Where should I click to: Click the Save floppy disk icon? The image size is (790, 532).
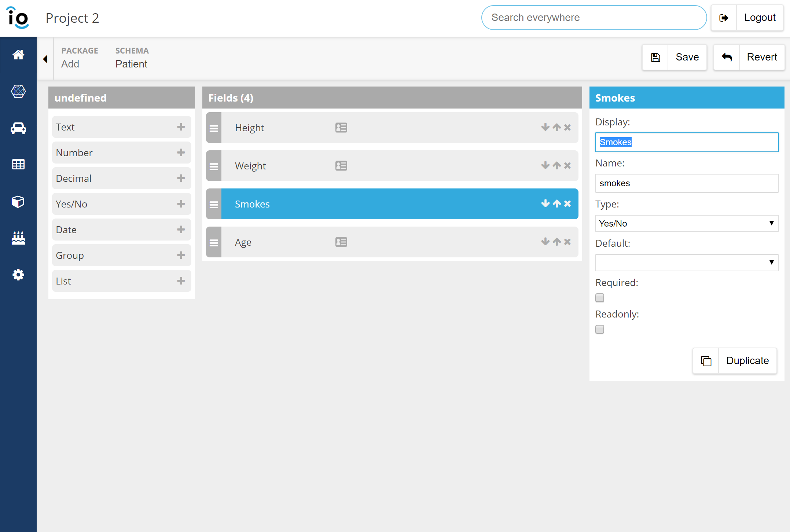(x=655, y=57)
